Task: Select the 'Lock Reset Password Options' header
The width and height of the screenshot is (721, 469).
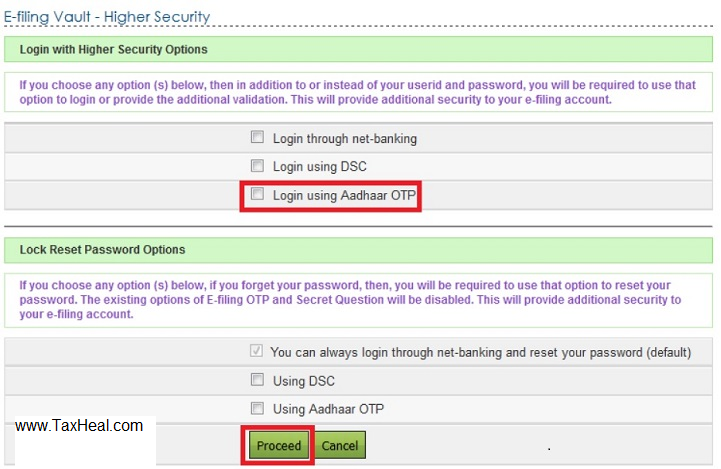Action: [102, 249]
